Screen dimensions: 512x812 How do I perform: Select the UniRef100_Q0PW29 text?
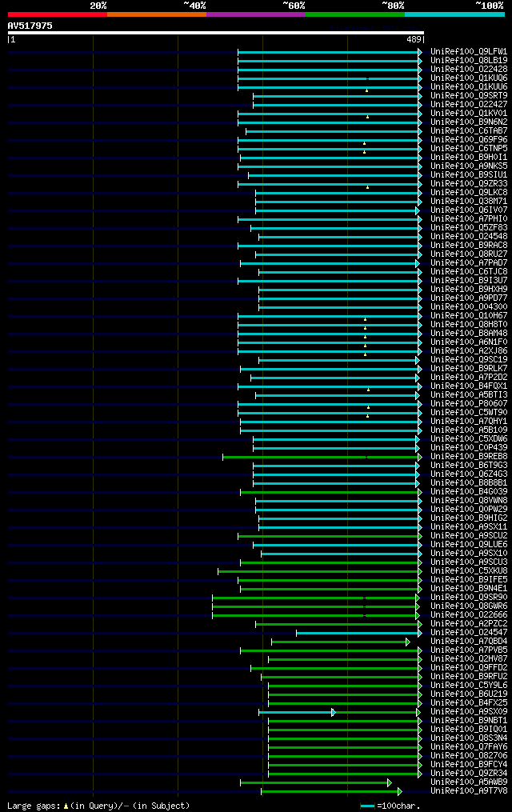(x=469, y=510)
